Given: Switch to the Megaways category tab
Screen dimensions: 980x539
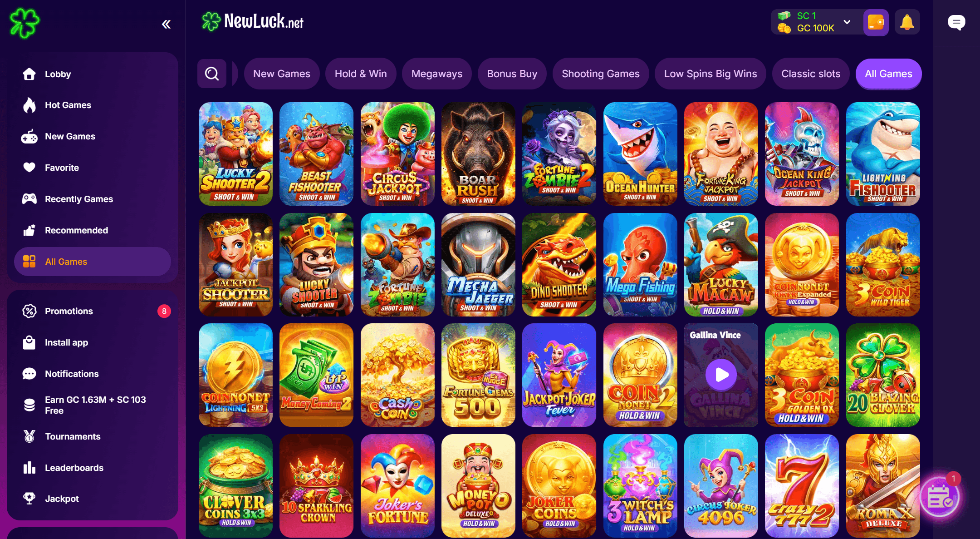Looking at the screenshot, I should [437, 74].
